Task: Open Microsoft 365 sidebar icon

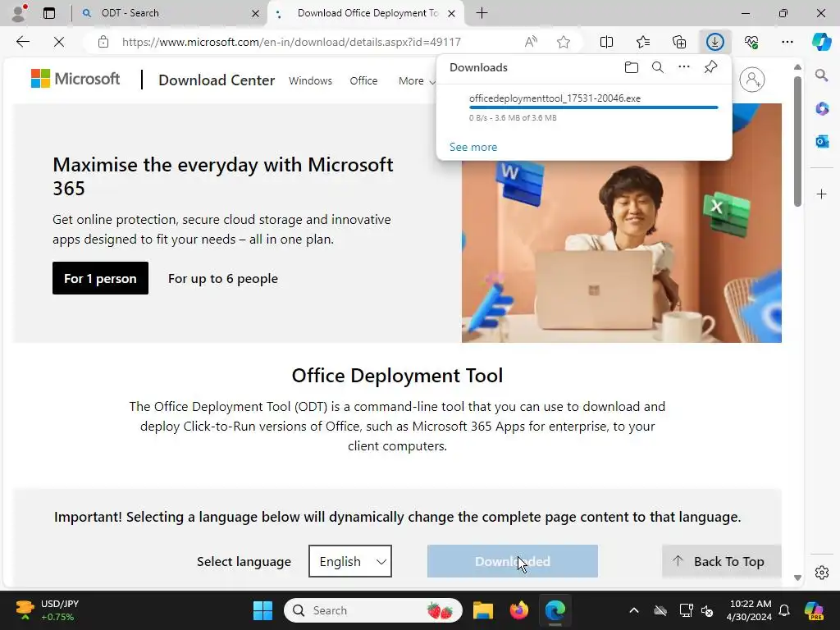Action: [x=822, y=109]
